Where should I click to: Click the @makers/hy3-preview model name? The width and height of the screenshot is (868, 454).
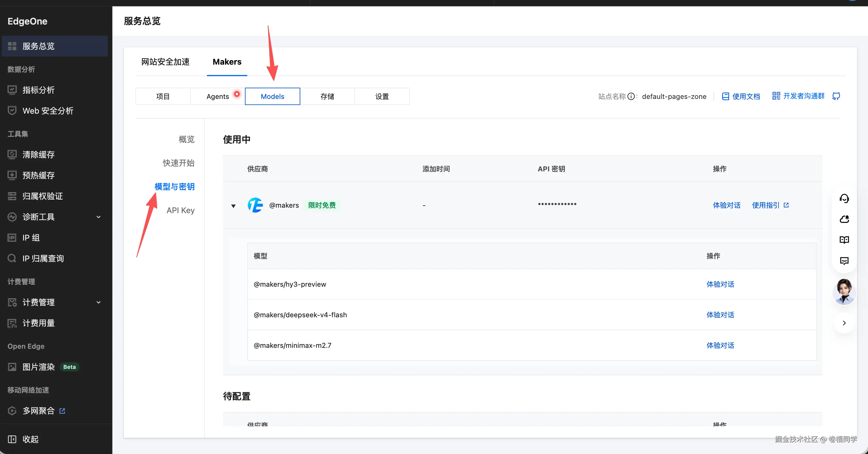coord(290,284)
